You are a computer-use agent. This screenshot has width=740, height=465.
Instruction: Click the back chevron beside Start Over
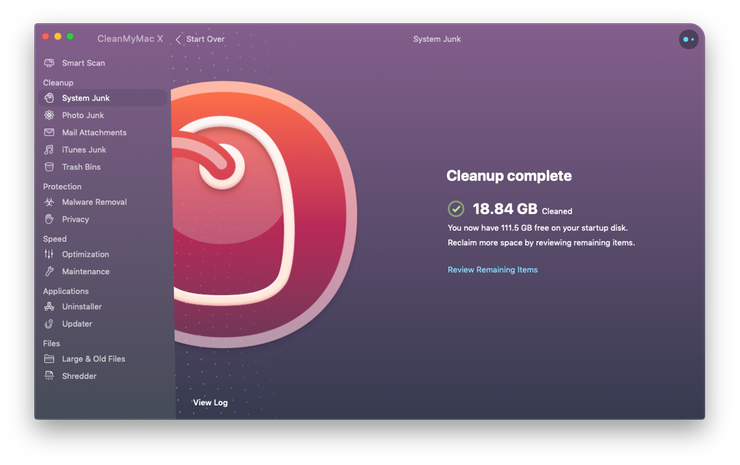click(x=178, y=39)
